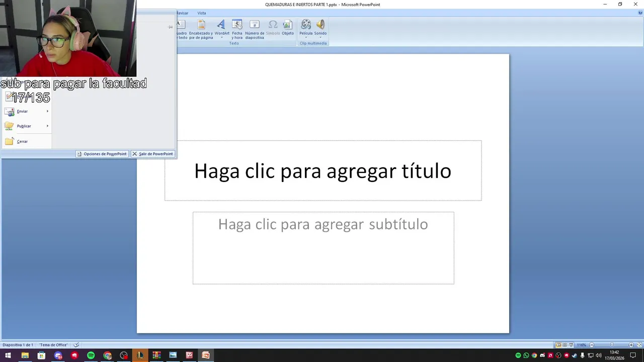Screen dimensions: 644x362
Task: Open the Windows notification center
Action: click(x=633, y=355)
